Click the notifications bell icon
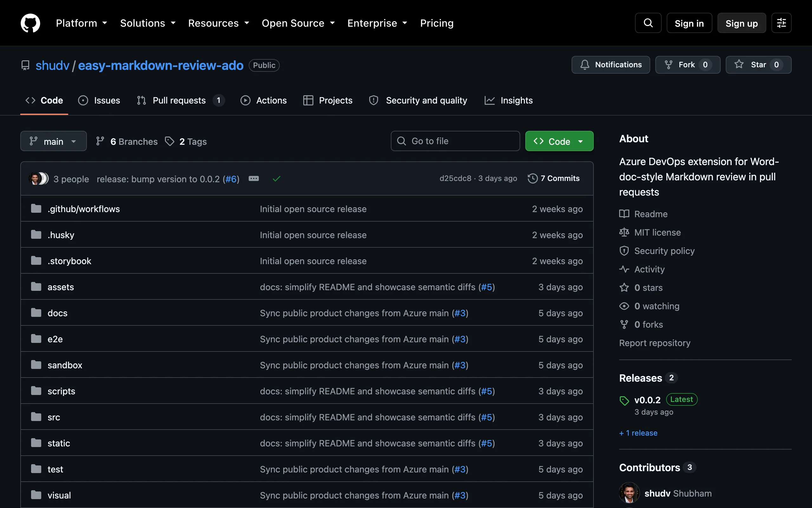 click(x=585, y=65)
